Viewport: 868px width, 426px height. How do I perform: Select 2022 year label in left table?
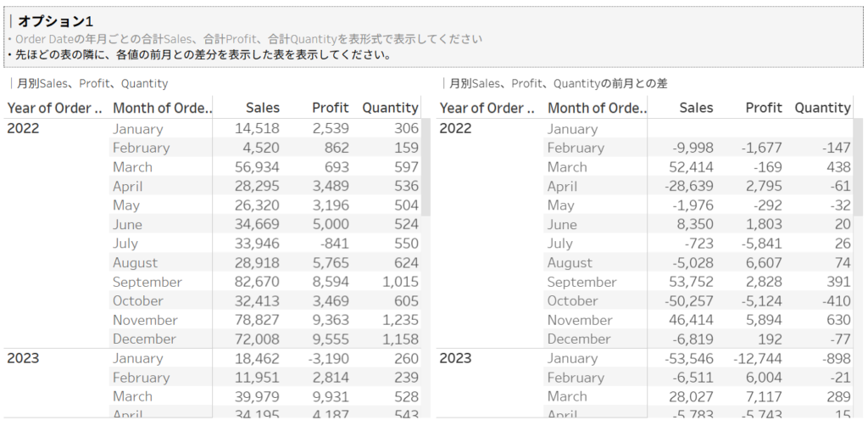[24, 128]
